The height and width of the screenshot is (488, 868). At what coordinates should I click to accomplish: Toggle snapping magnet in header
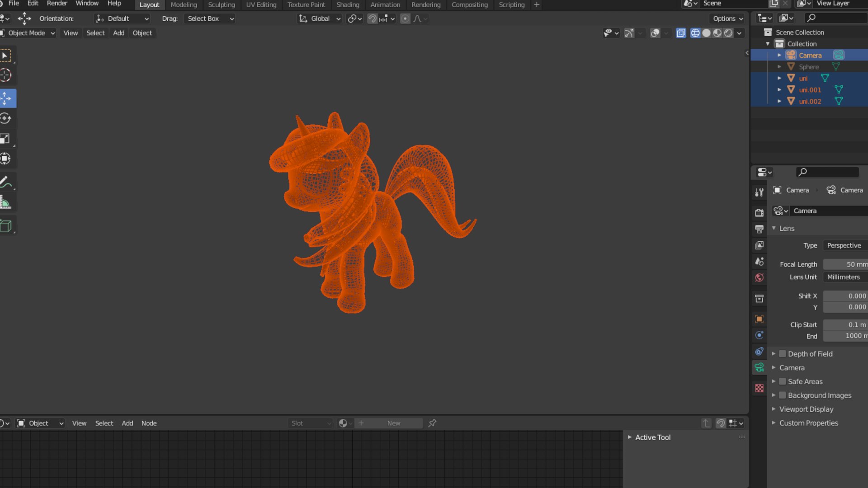(x=372, y=19)
